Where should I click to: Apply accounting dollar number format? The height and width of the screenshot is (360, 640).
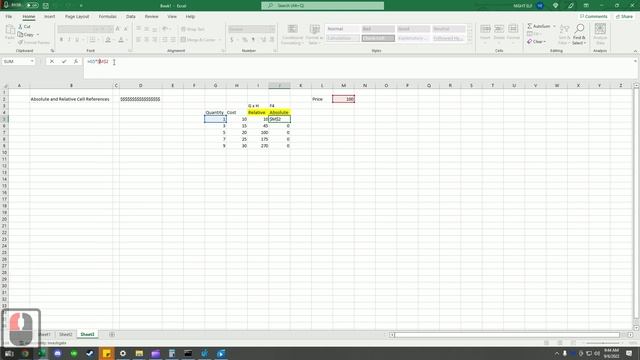(231, 40)
